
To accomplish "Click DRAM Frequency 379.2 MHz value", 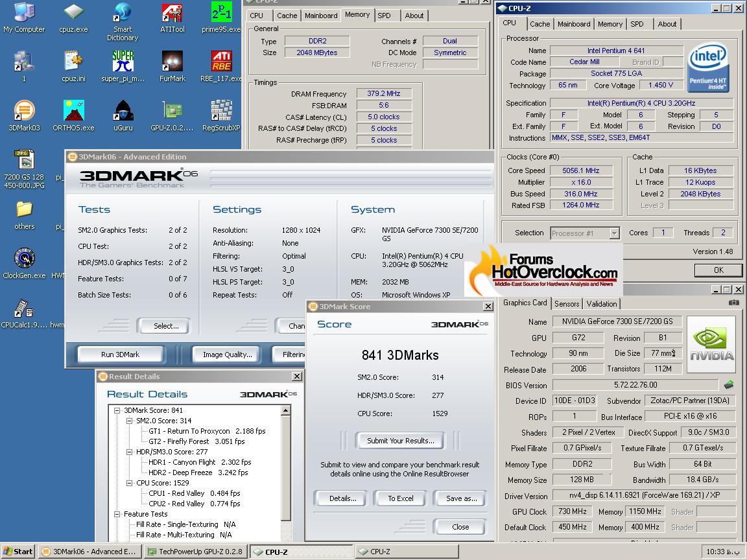I will (383, 93).
